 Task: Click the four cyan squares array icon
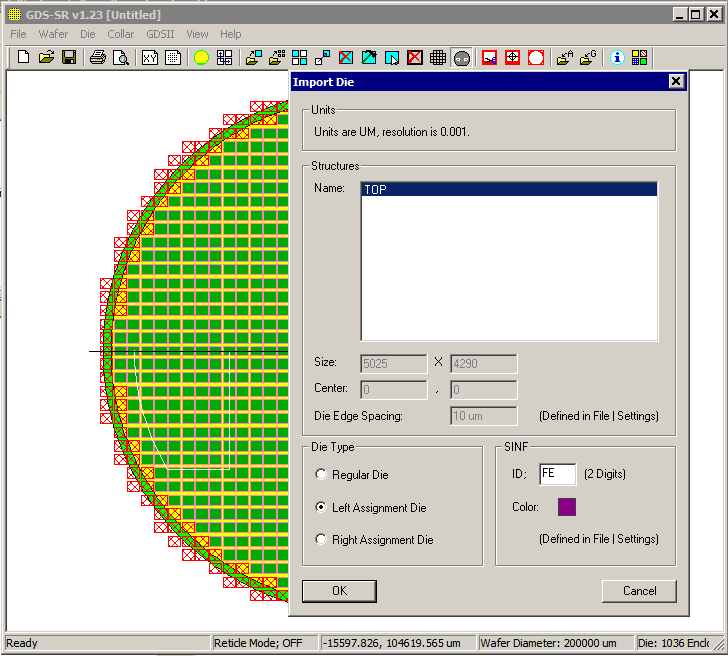coord(299,58)
